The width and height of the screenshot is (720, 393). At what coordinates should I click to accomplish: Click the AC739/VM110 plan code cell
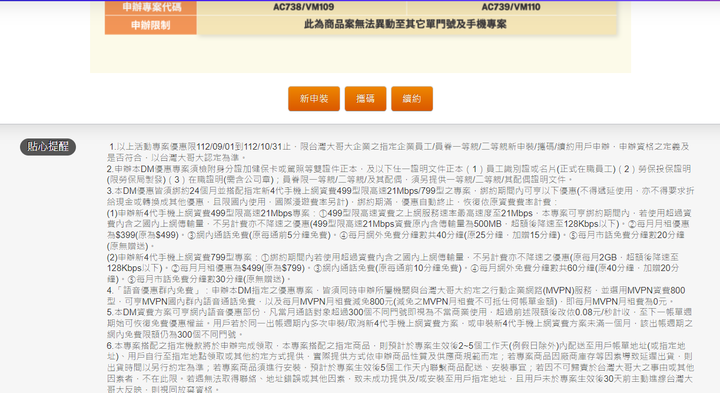click(511, 7)
